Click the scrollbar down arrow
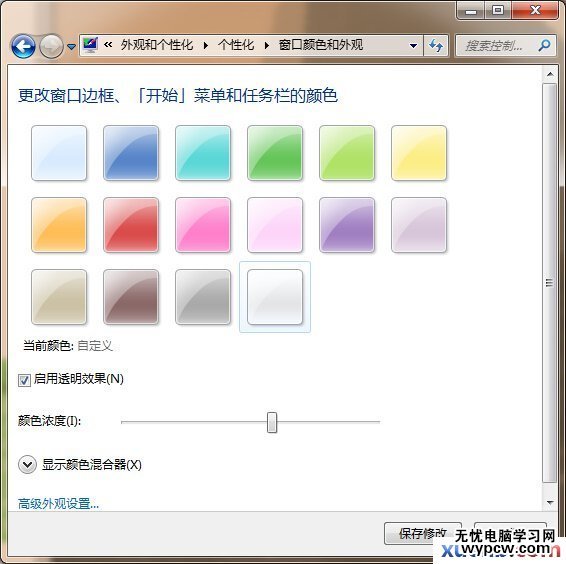Viewport: 566px width, 564px height. pyautogui.click(x=550, y=502)
